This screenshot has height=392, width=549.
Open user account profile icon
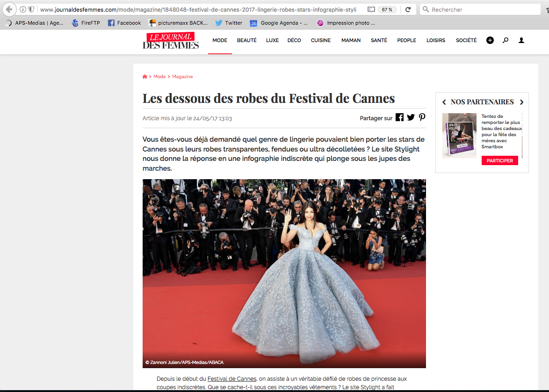tap(521, 40)
